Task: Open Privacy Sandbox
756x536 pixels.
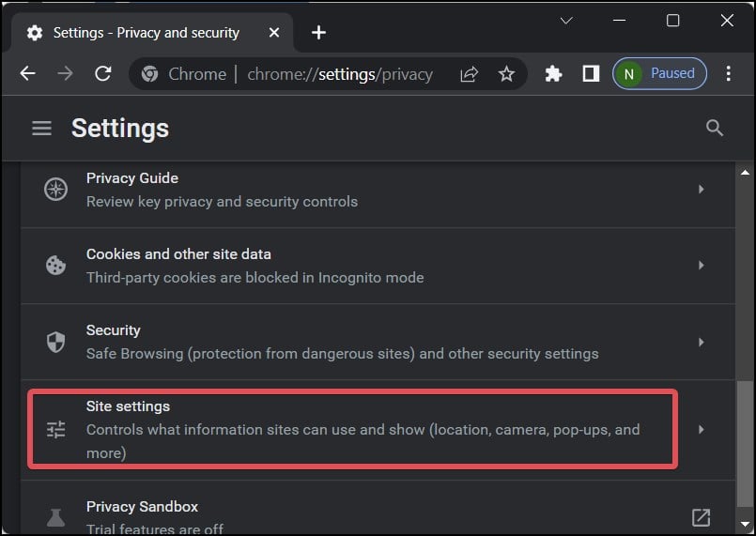Action: tap(378, 508)
